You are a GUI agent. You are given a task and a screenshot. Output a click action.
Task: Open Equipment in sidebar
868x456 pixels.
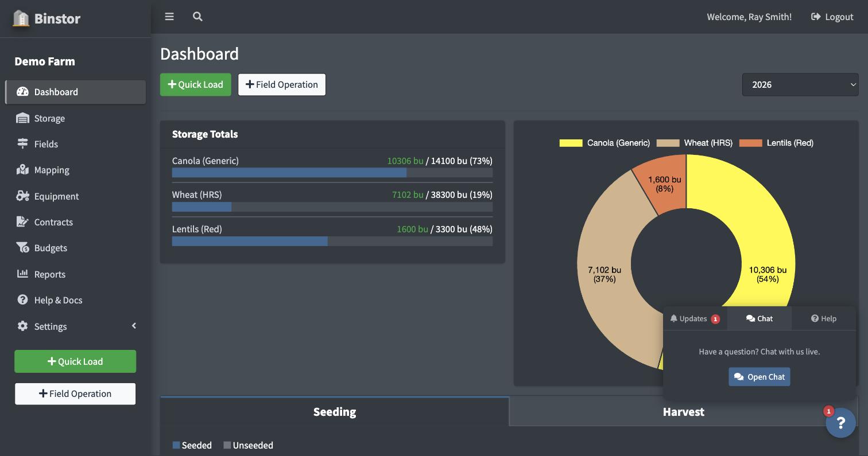75,196
